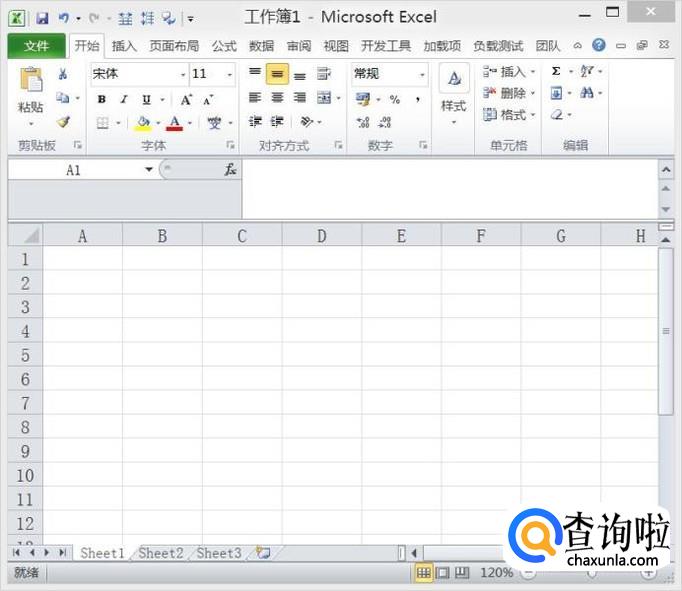Click the Save icon in quick access toolbar
Image resolution: width=682 pixels, height=591 pixels.
[x=42, y=18]
